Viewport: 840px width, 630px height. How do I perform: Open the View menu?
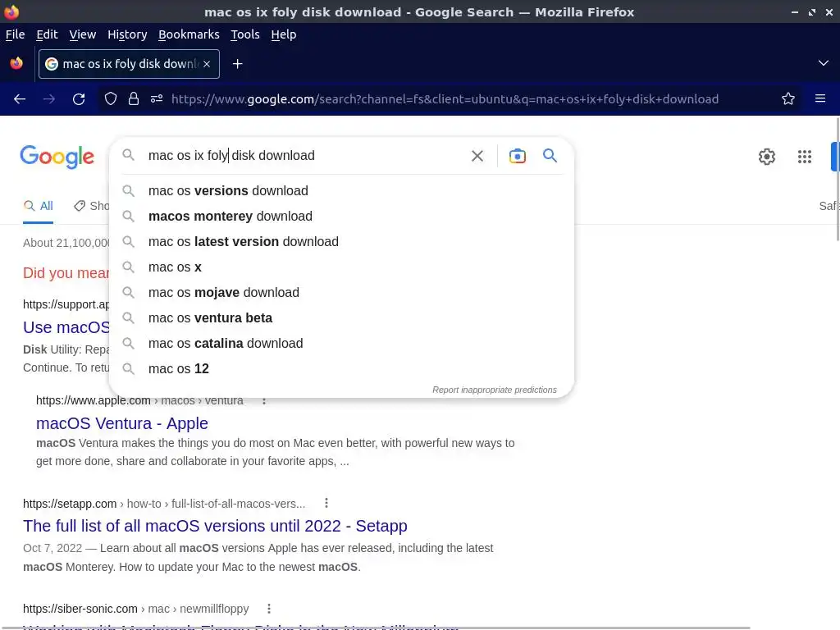(83, 34)
